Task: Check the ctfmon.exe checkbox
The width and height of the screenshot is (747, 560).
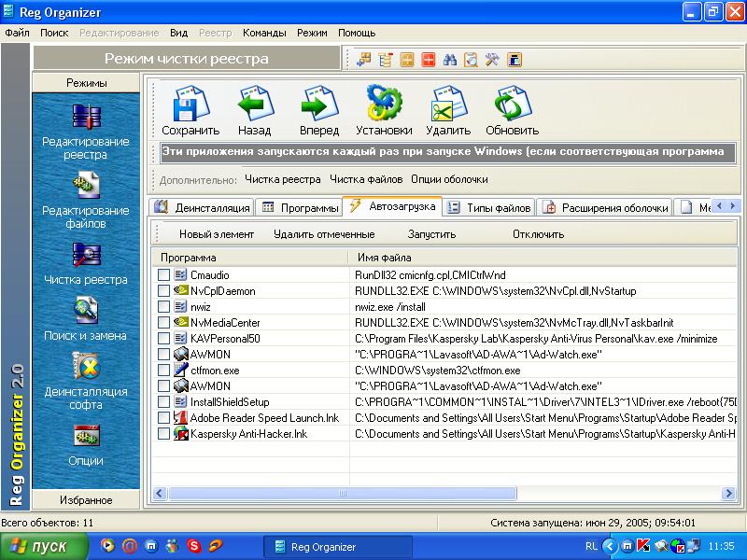Action: [x=163, y=370]
